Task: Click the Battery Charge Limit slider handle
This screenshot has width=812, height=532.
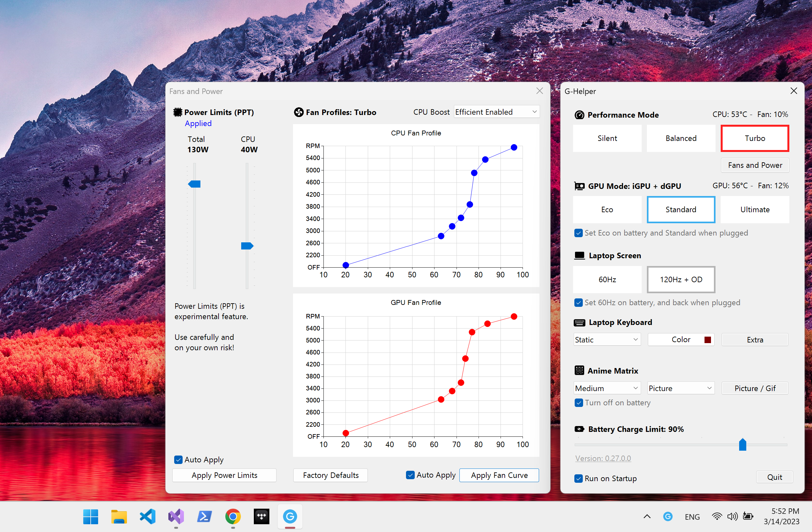Action: click(x=742, y=445)
